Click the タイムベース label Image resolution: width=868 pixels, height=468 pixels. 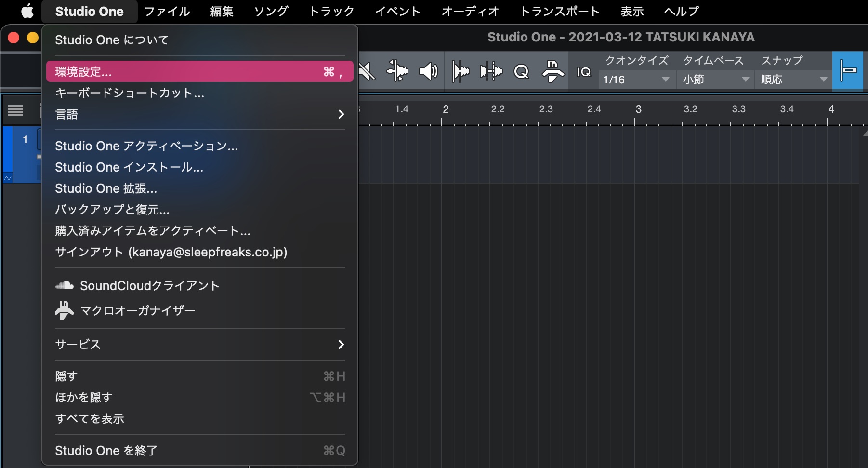(x=713, y=60)
